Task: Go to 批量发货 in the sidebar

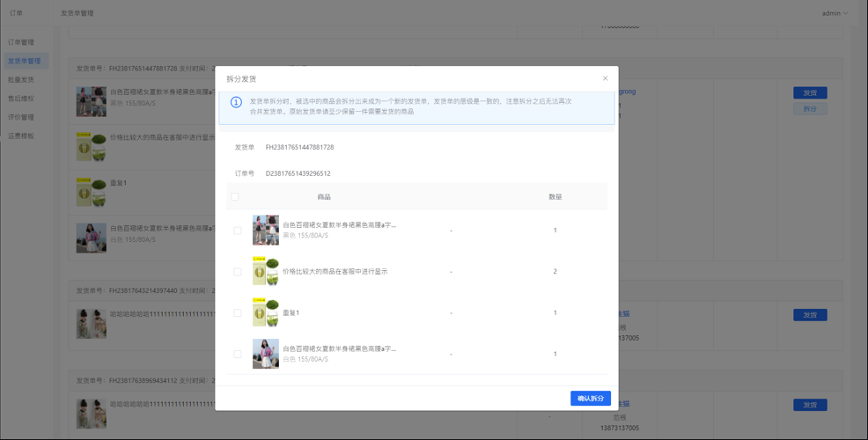Action: click(21, 80)
